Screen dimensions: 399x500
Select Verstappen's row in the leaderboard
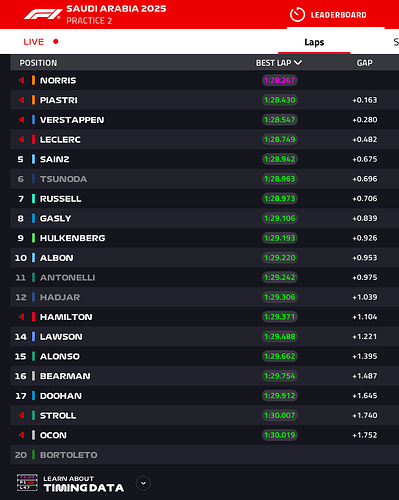coord(205,120)
